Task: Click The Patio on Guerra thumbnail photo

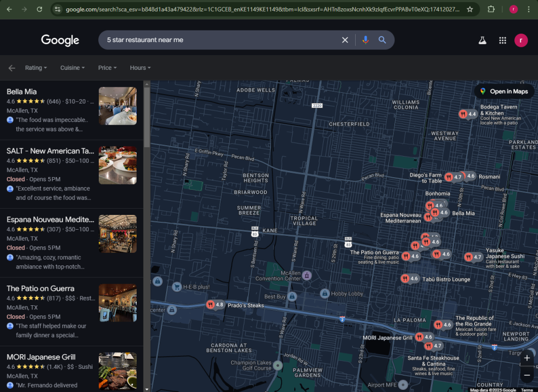Action: tap(117, 303)
